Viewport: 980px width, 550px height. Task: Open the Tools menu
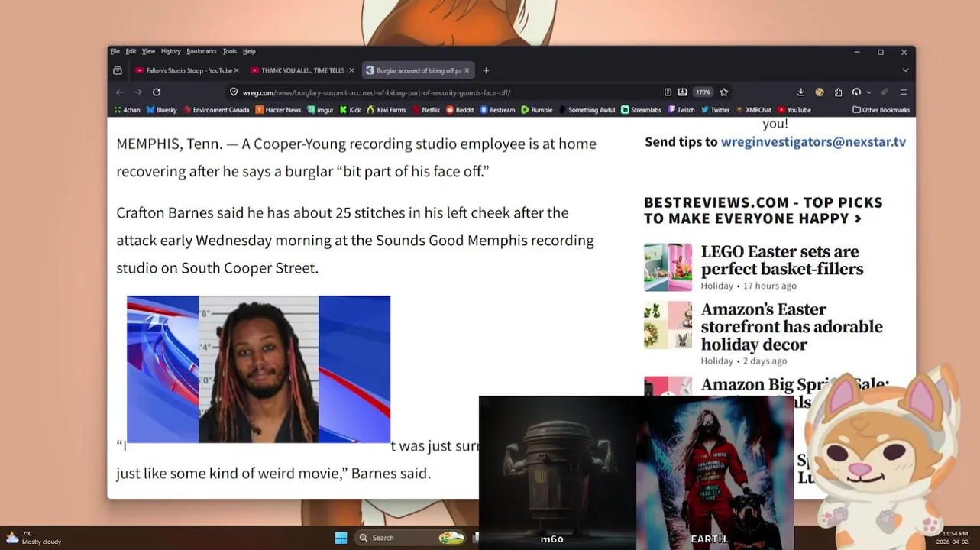coord(229,51)
